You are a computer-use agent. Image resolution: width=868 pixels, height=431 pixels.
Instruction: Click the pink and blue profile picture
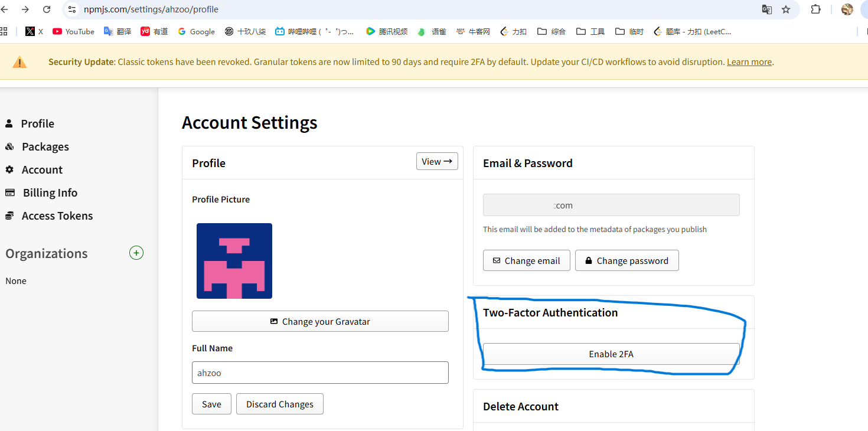[234, 261]
